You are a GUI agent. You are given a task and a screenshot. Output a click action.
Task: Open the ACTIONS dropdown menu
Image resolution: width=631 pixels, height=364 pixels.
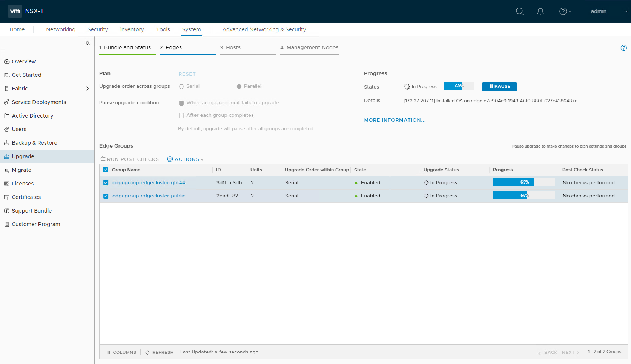(186, 159)
